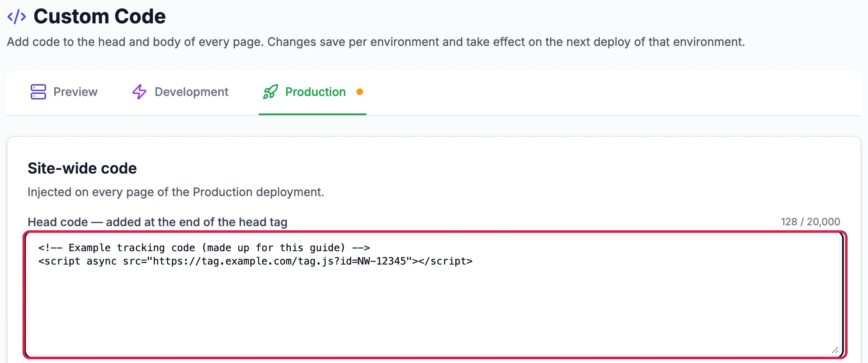
Task: Click the orange unsaved-changes dot on Production
Action: [x=360, y=92]
